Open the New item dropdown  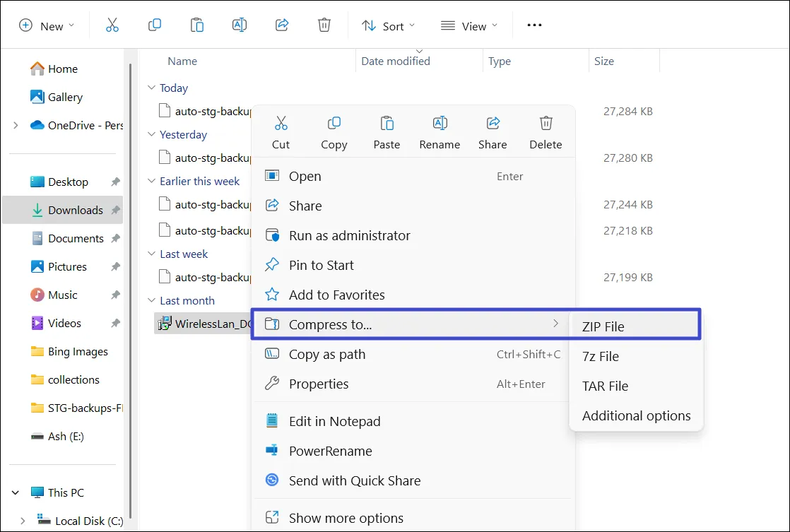tap(47, 25)
